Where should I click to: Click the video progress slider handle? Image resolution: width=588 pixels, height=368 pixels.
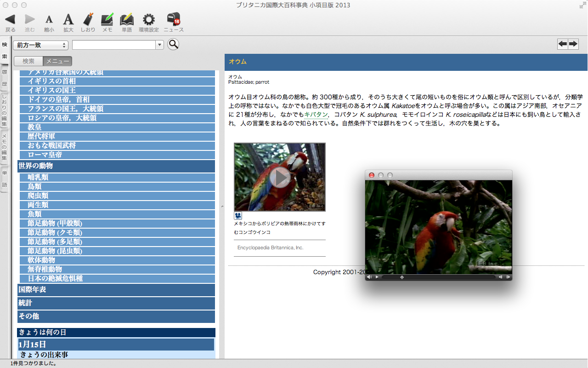pos(402,277)
